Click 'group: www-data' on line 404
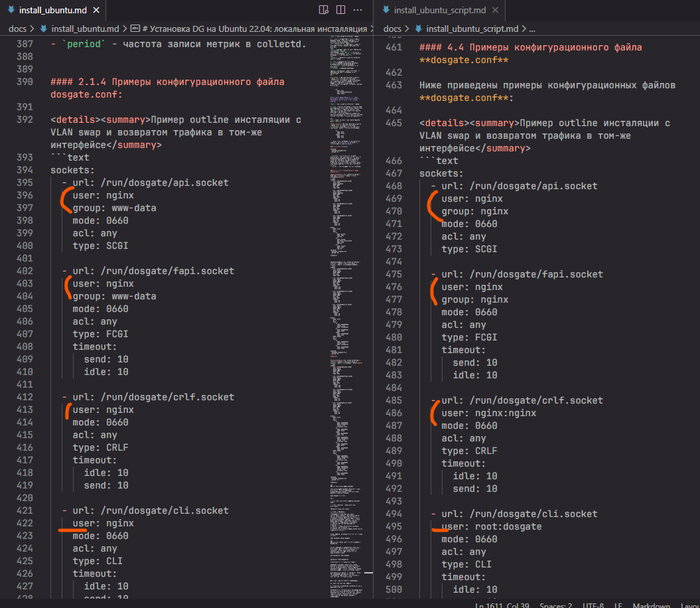The width and height of the screenshot is (700, 608). [114, 296]
